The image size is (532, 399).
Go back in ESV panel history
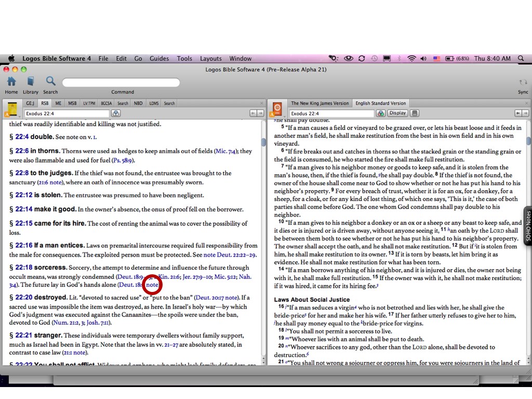(x=518, y=113)
